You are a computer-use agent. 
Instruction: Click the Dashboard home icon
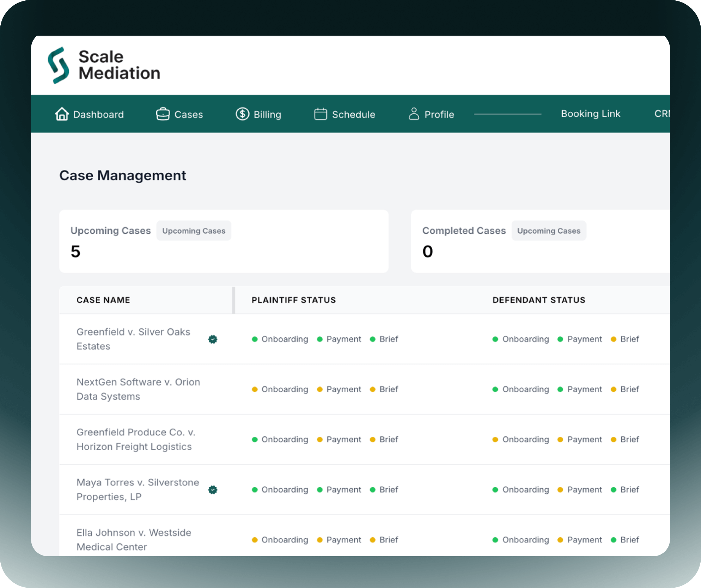pos(62,114)
